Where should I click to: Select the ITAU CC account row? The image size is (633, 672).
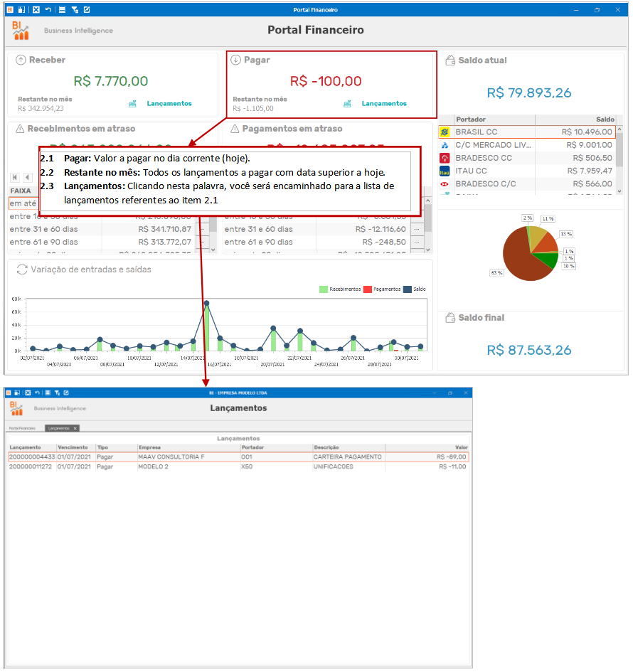527,171
